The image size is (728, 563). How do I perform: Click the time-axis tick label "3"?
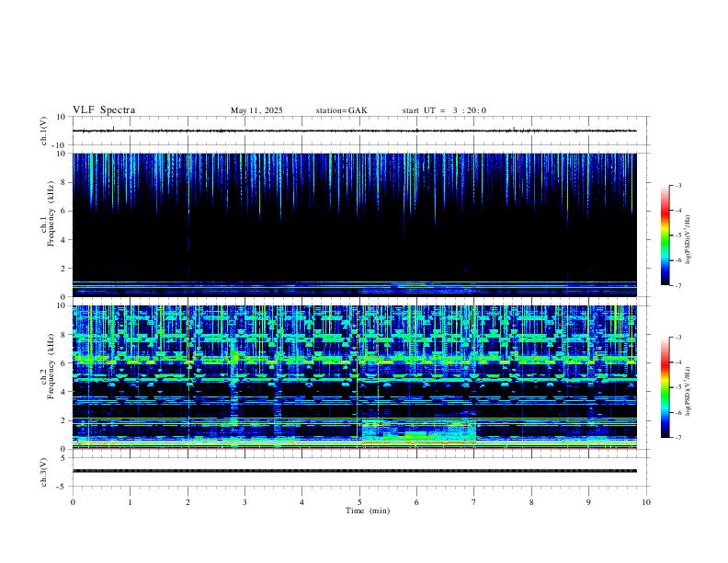(245, 502)
